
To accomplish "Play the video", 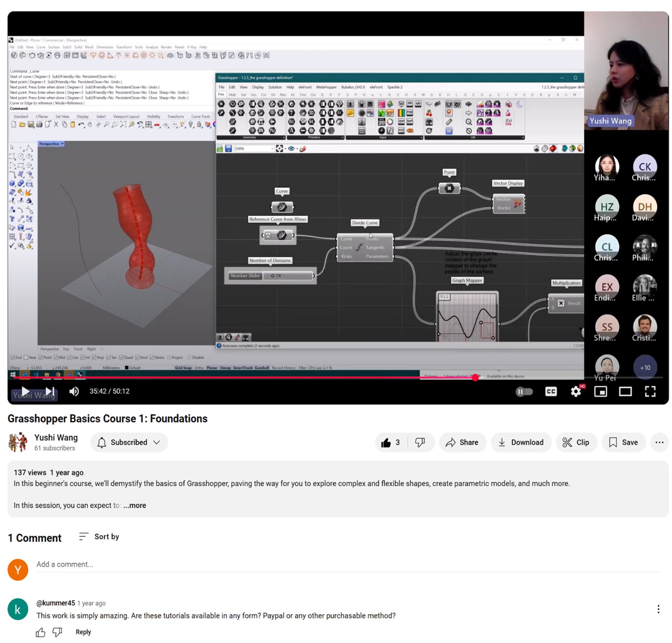I will pyautogui.click(x=26, y=392).
